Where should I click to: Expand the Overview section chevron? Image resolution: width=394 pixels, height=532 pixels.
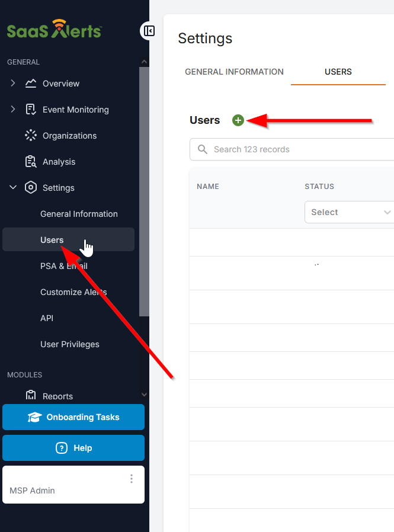[13, 84]
